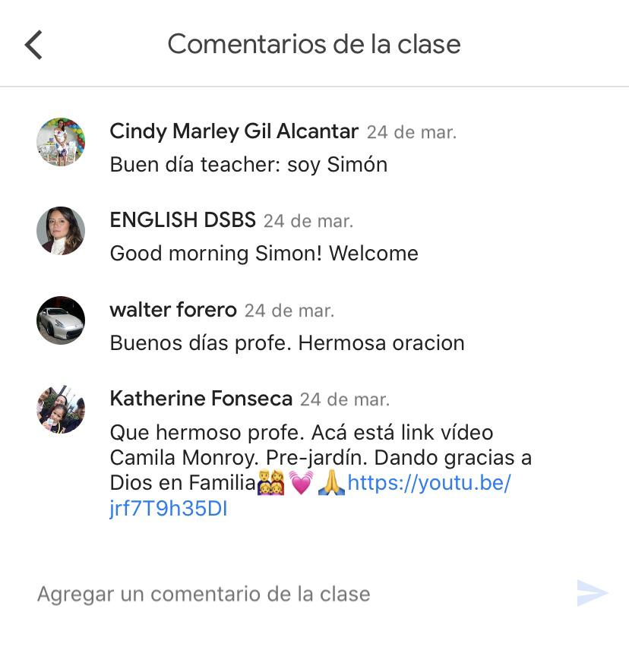Open Cindy Marley Gil Alcantar's profile picture

(61, 142)
